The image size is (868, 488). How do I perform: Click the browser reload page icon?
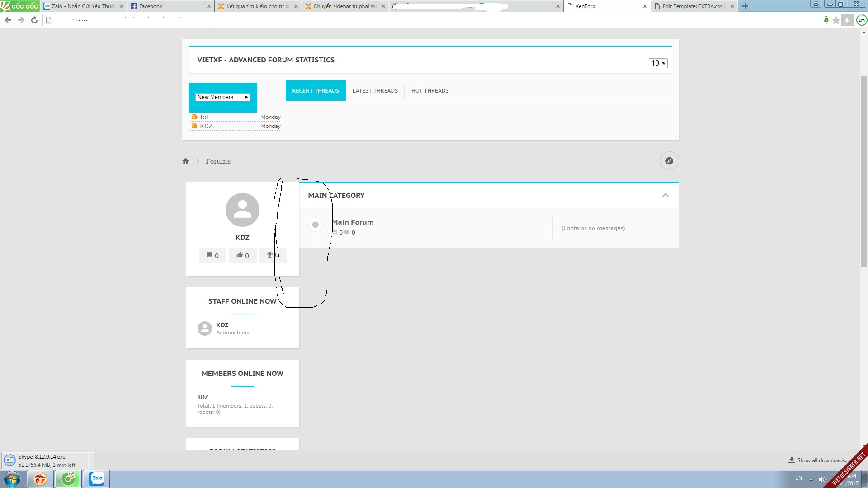click(x=34, y=20)
